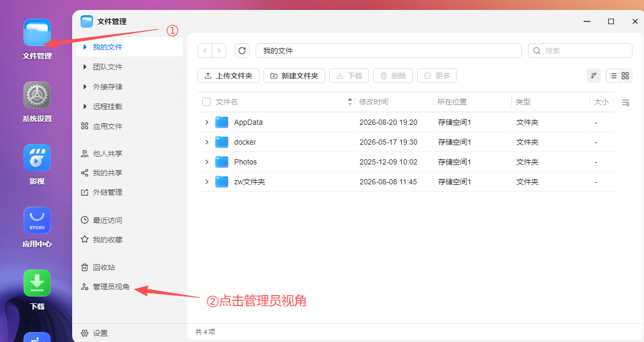Click 存储空间1 in the AppData row

point(455,122)
